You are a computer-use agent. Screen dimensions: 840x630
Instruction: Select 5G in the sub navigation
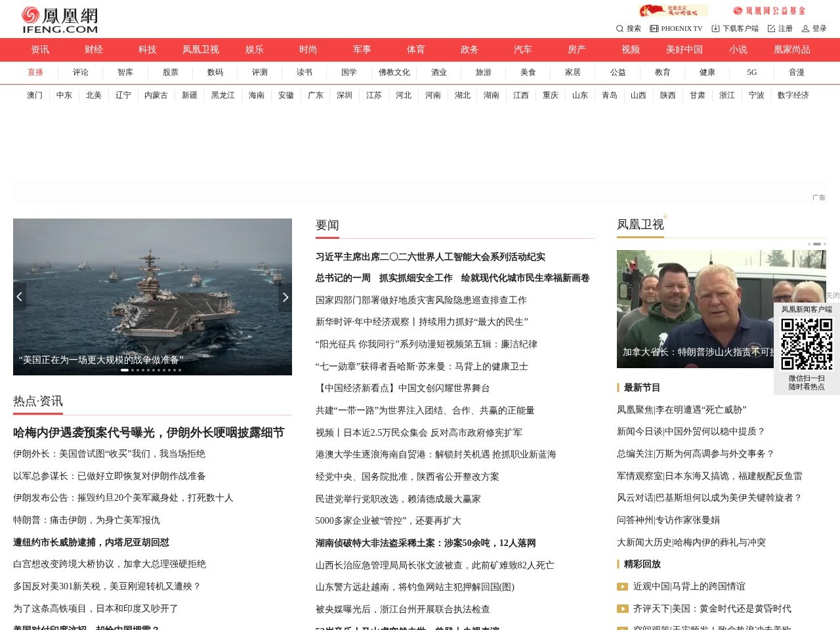pyautogui.click(x=752, y=73)
